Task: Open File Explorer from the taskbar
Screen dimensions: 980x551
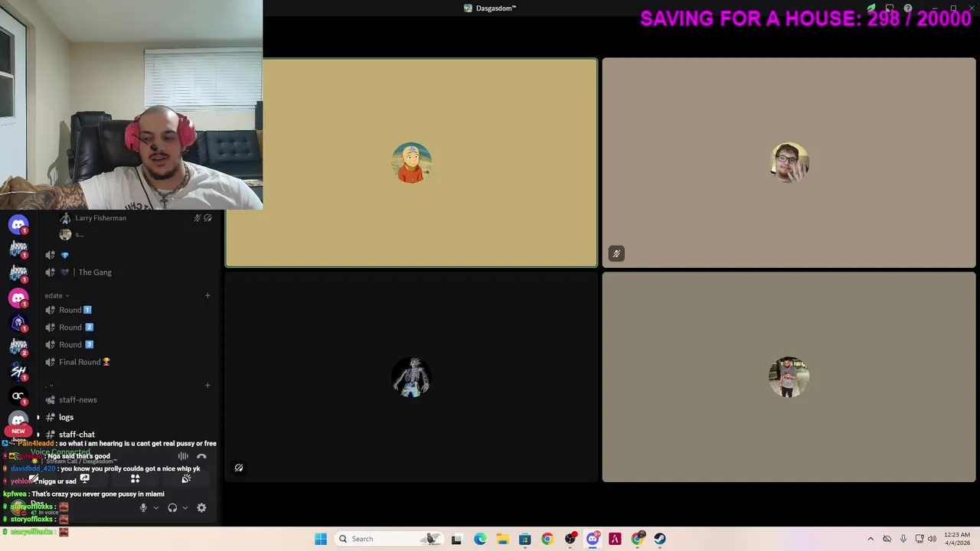Action: (502, 539)
